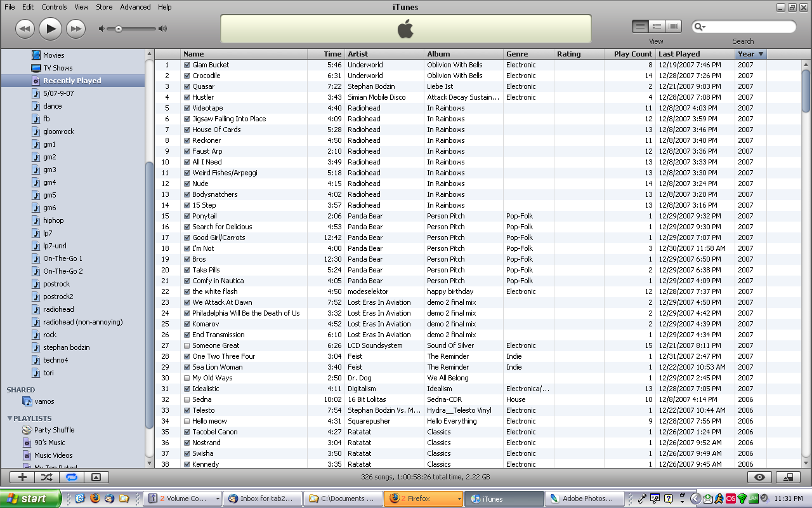Uncheck the Videotape song checkbox
812x508 pixels.
coord(187,108)
